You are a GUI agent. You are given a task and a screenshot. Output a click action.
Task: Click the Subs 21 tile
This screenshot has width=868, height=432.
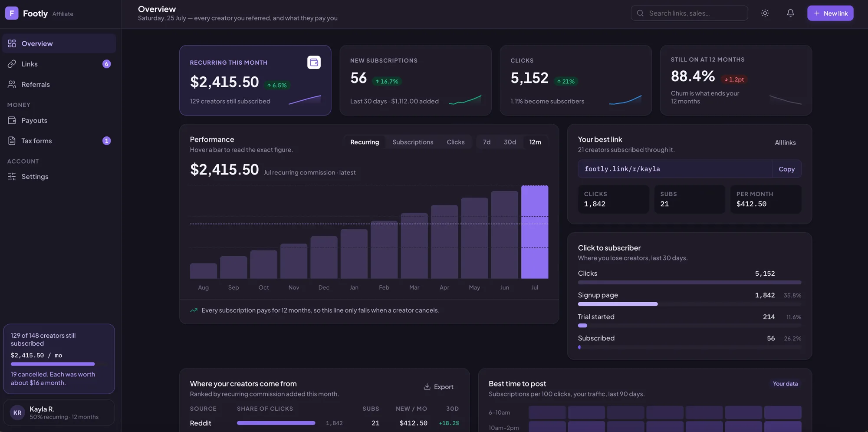(690, 199)
